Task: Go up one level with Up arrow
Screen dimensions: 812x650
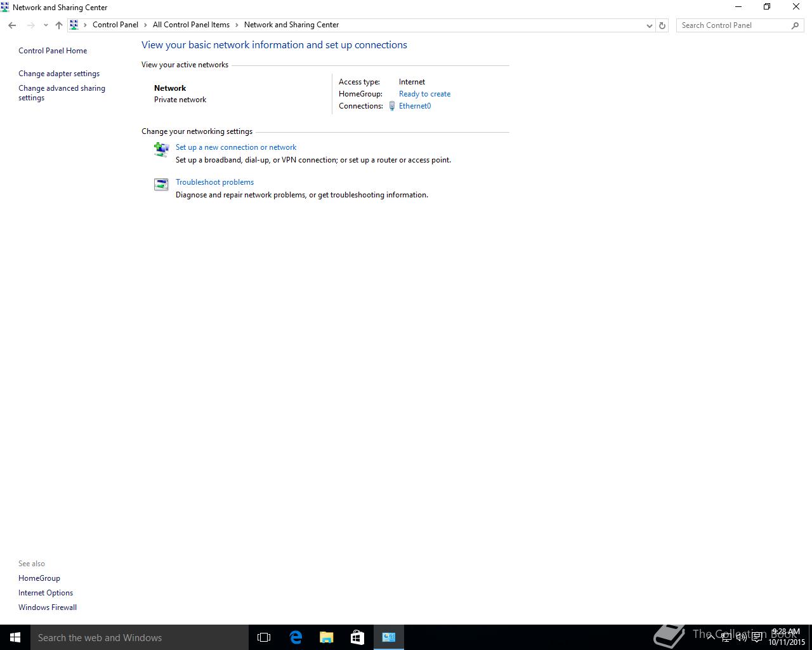Action: point(59,25)
